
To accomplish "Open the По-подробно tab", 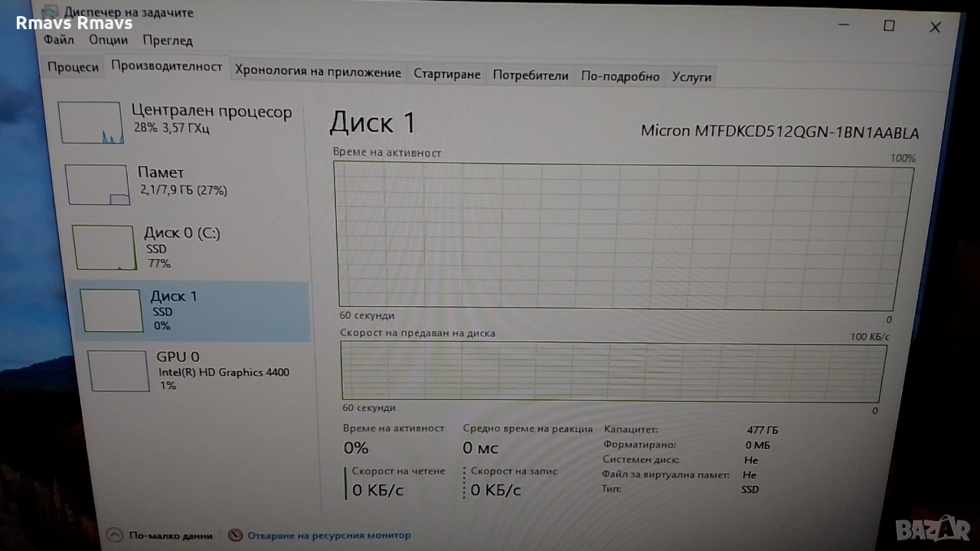I will tap(620, 76).
